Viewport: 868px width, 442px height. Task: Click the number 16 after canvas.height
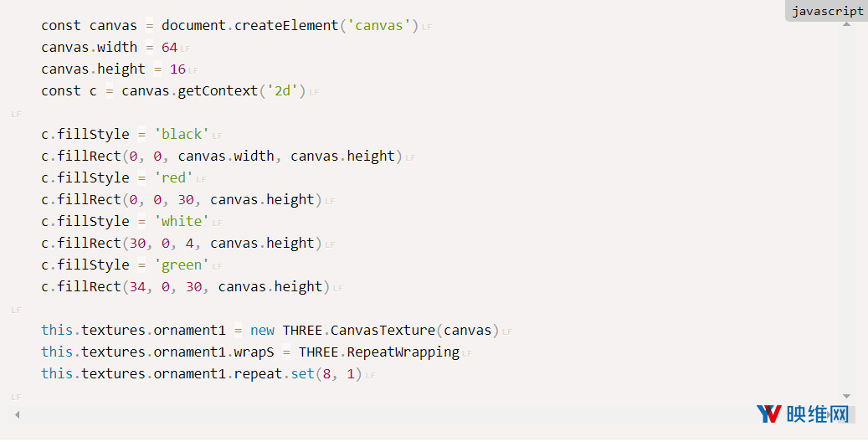177,69
